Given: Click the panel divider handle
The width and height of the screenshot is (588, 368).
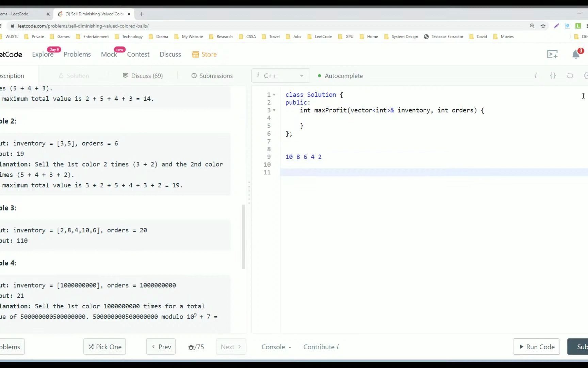Looking at the screenshot, I should click(x=249, y=193).
